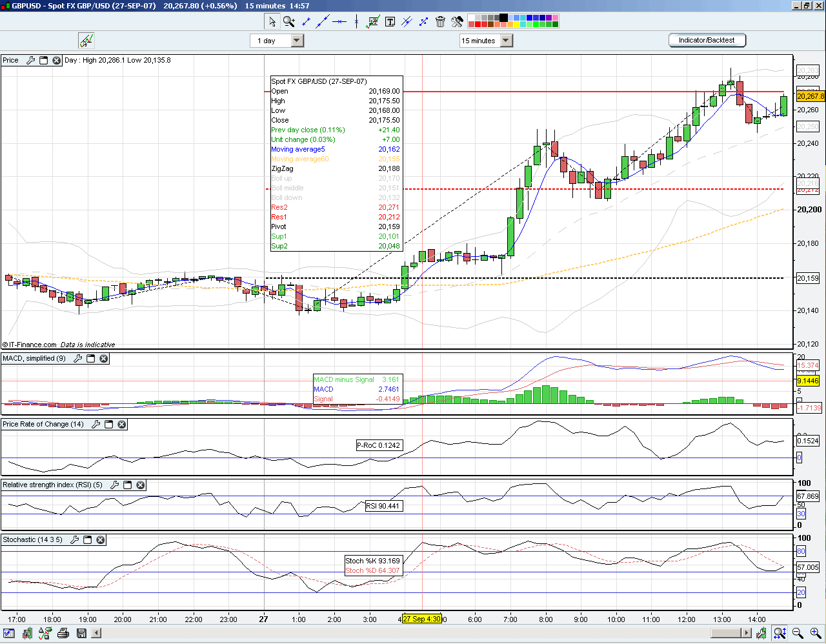Select the line segment drawing tool

tap(306, 21)
